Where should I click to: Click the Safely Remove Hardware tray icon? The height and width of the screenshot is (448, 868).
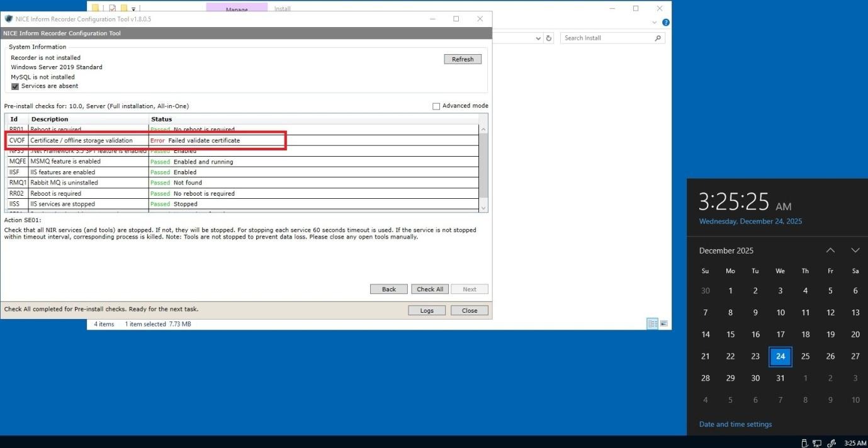pyautogui.click(x=804, y=443)
